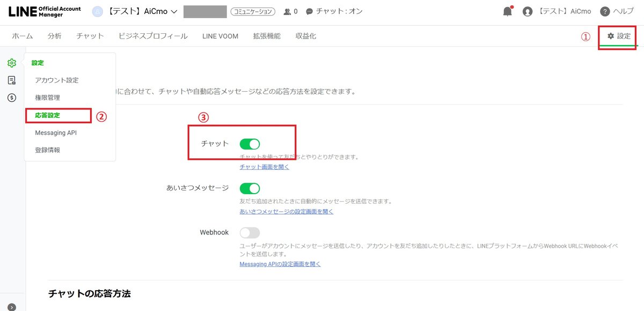
Task: Open the billing dollar icon in sidebar
Action: pos(12,98)
